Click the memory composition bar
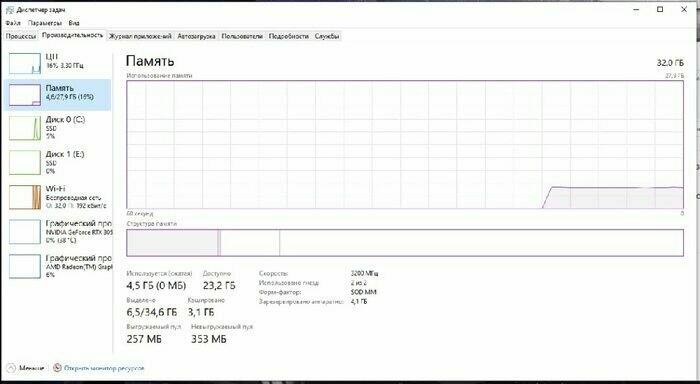This screenshot has height=384, width=700. 405,242
